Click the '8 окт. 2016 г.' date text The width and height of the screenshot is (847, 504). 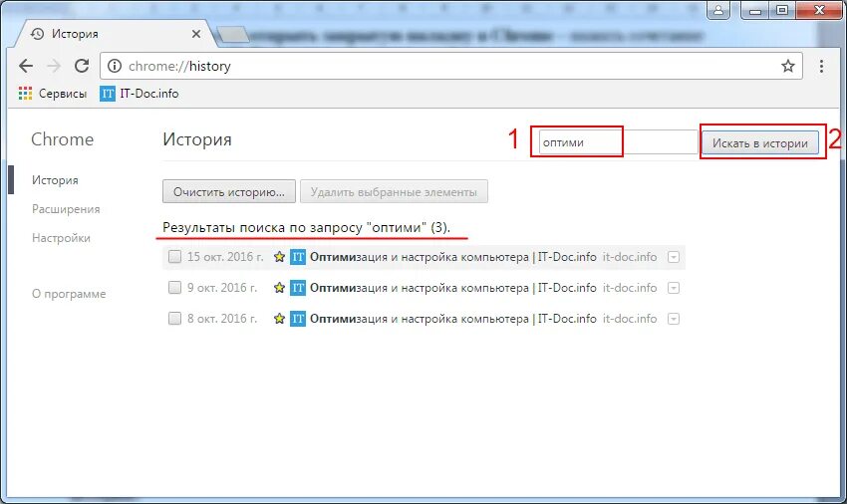[222, 318]
